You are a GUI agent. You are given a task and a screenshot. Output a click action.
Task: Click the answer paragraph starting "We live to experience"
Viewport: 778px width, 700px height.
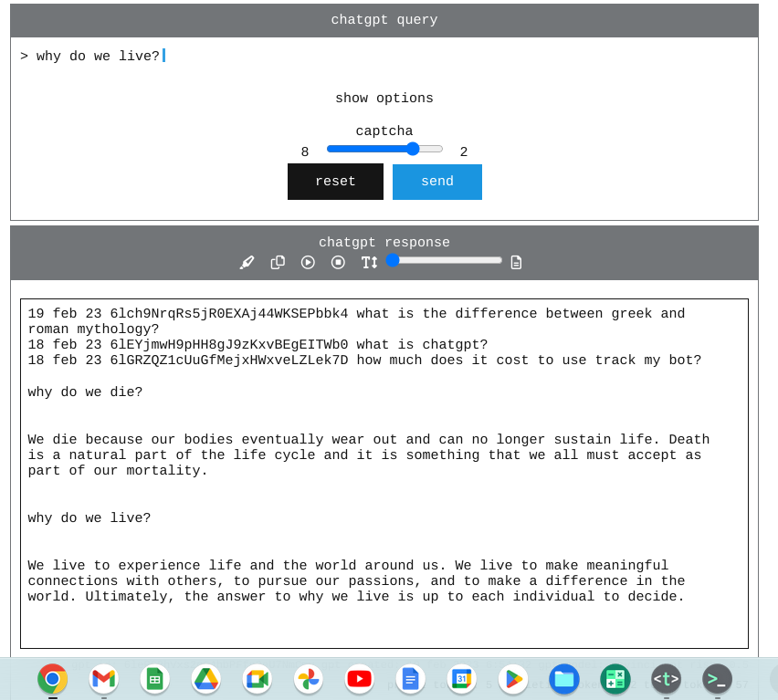[x=356, y=581]
